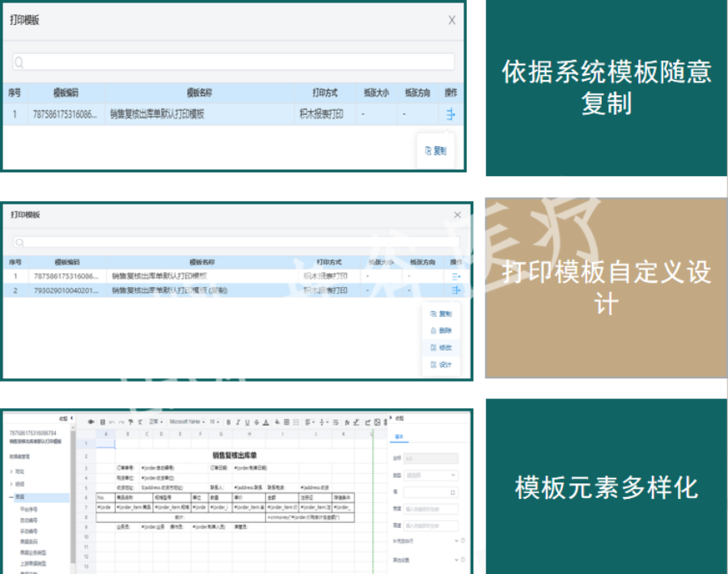
Task: Choose 复制 in the second dialog's action menu
Action: point(441,314)
